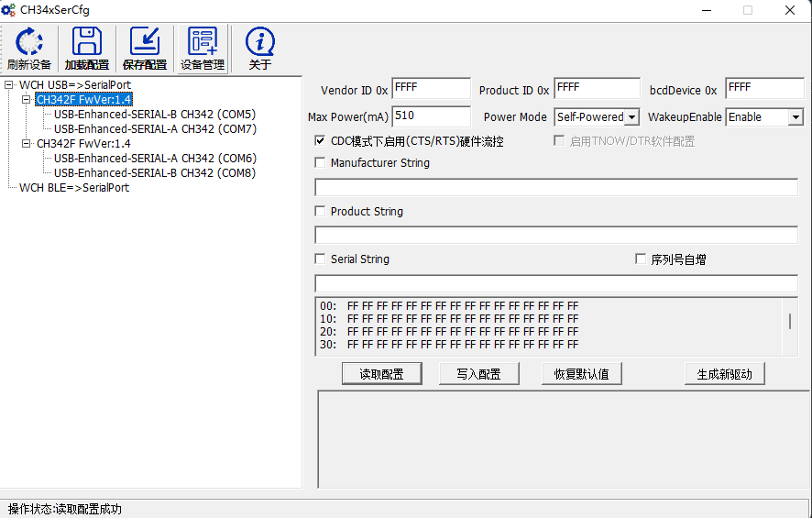This screenshot has height=518, width=812.
Task: Select USB-Enhanced-SERIAL-A CH342 (COM7) tree item
Action: [155, 129]
